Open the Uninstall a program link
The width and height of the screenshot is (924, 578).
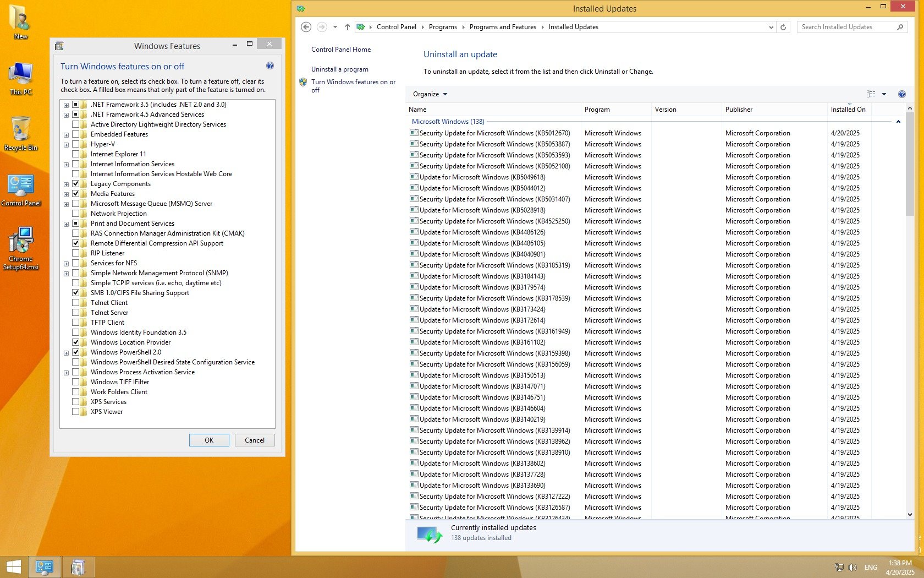339,69
